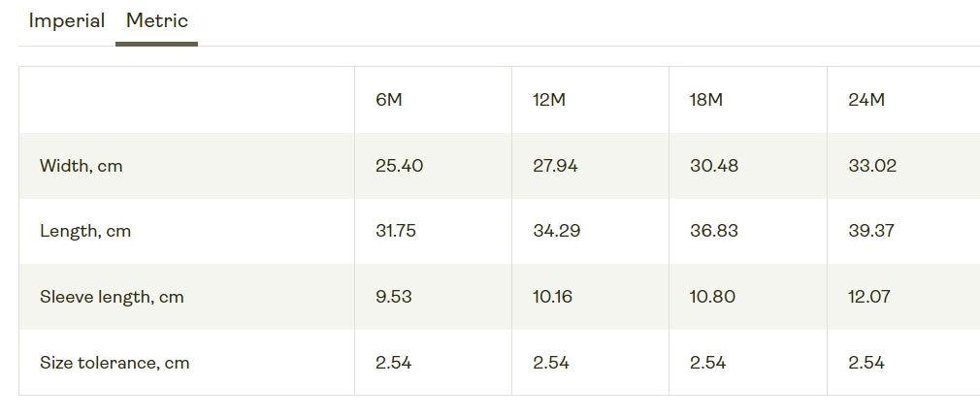This screenshot has height=419, width=980.
Task: Click the 12M column header
Action: [x=549, y=100]
